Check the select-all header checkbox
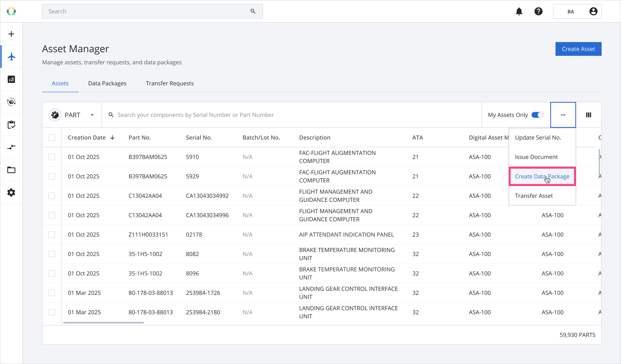621x364 pixels. 52,138
